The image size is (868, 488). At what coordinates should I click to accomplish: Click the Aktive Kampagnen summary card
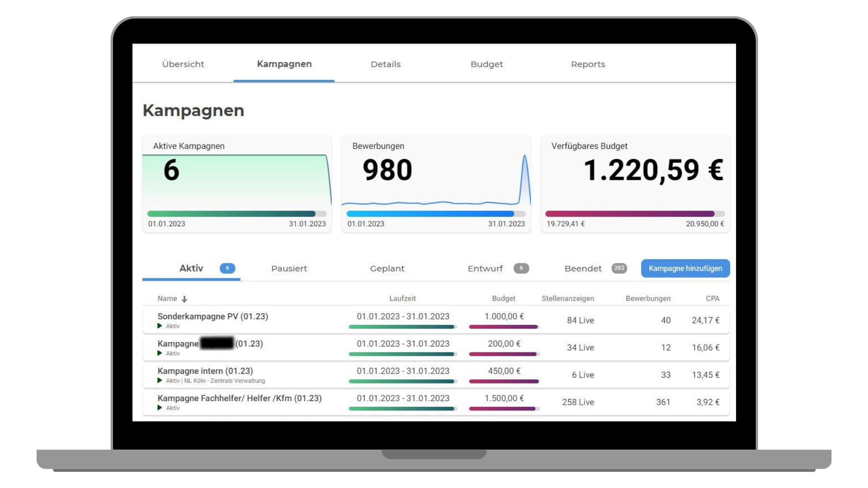pyautogui.click(x=237, y=183)
